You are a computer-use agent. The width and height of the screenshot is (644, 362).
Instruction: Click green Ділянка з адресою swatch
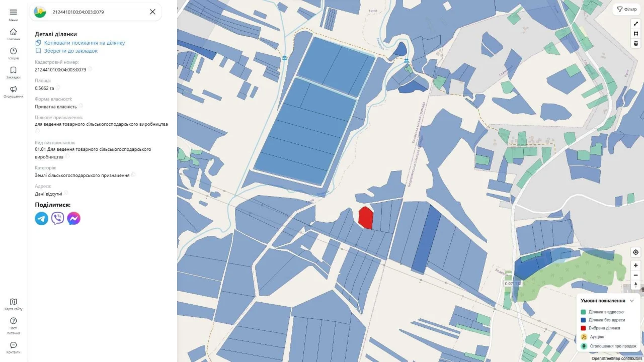coord(583,312)
